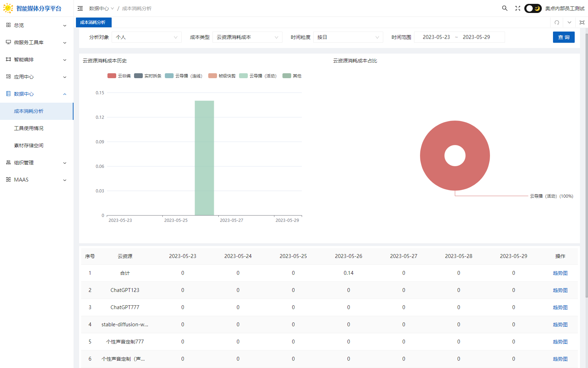588x368 pixels.
Task: Click the user name 奥点内部员工测试
Action: (x=565, y=8)
